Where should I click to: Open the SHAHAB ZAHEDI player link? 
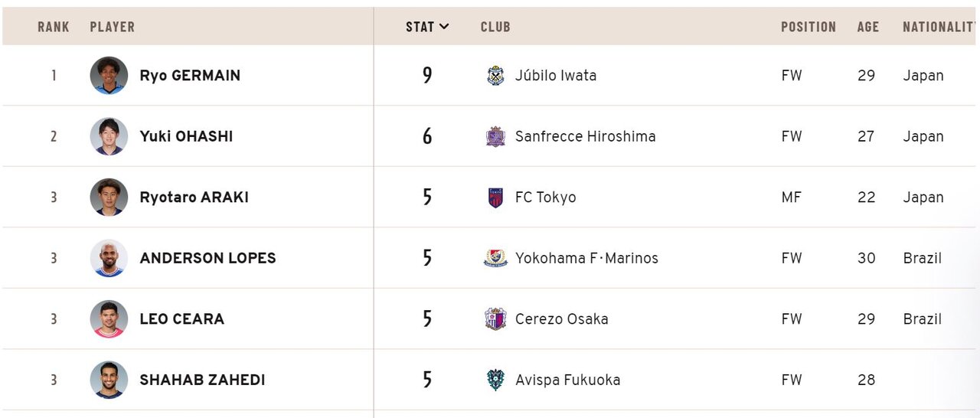[202, 380]
